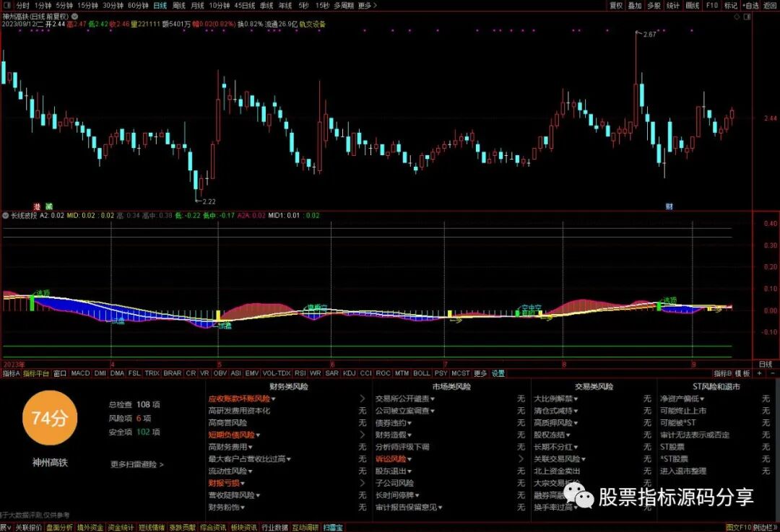Click 图文F10 at bottom right
Viewport: 780px width, 532px height.
coord(737,528)
